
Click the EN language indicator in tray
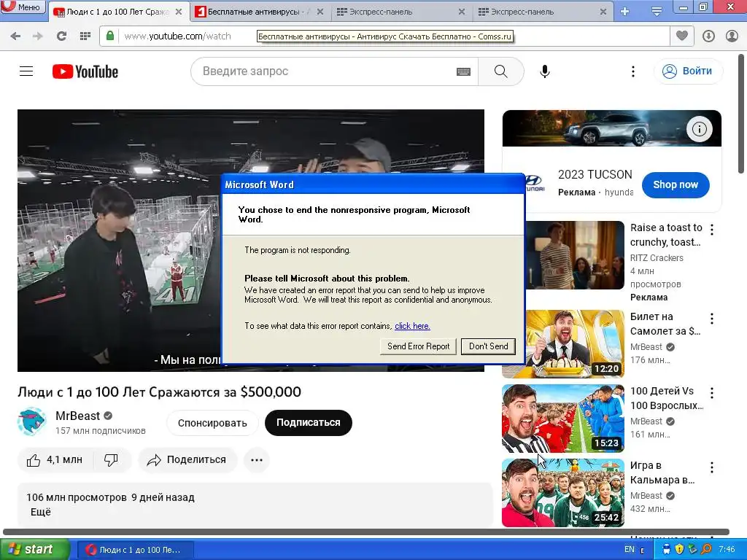coord(630,550)
